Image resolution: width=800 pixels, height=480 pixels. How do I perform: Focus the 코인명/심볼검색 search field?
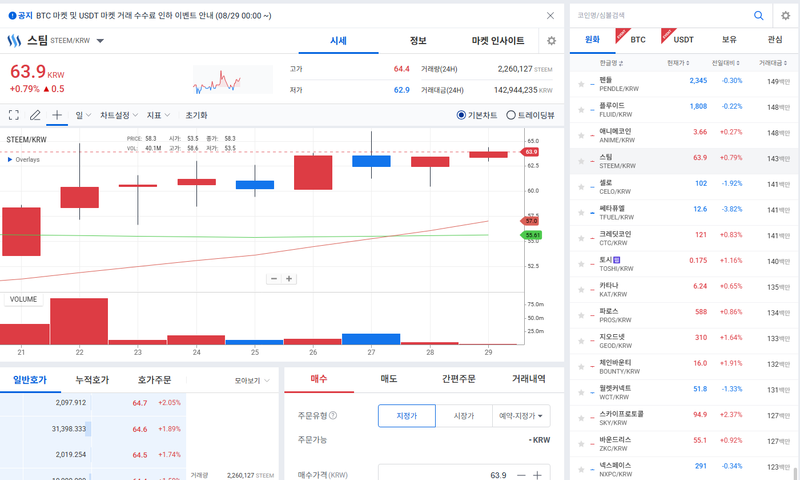[661, 15]
